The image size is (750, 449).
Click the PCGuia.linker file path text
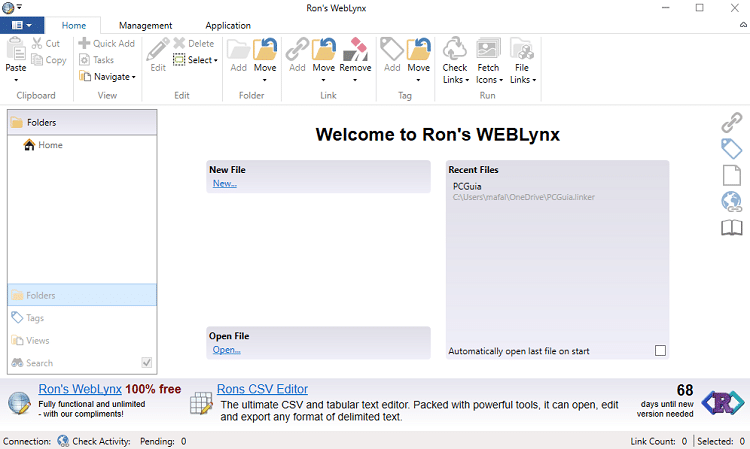click(x=524, y=197)
